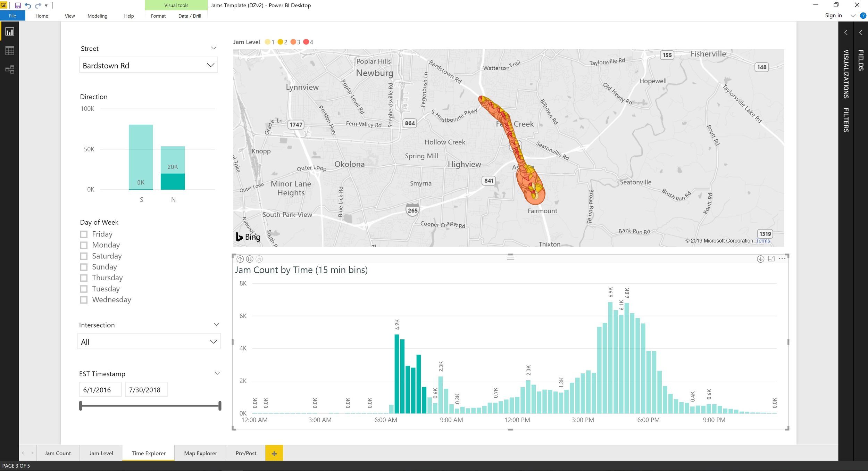Open the Filters vertical panel label
Image resolution: width=868 pixels, height=471 pixels.
(846, 120)
